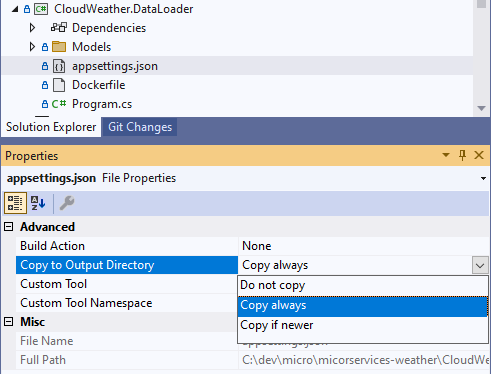Select the Models folder label

click(x=92, y=47)
